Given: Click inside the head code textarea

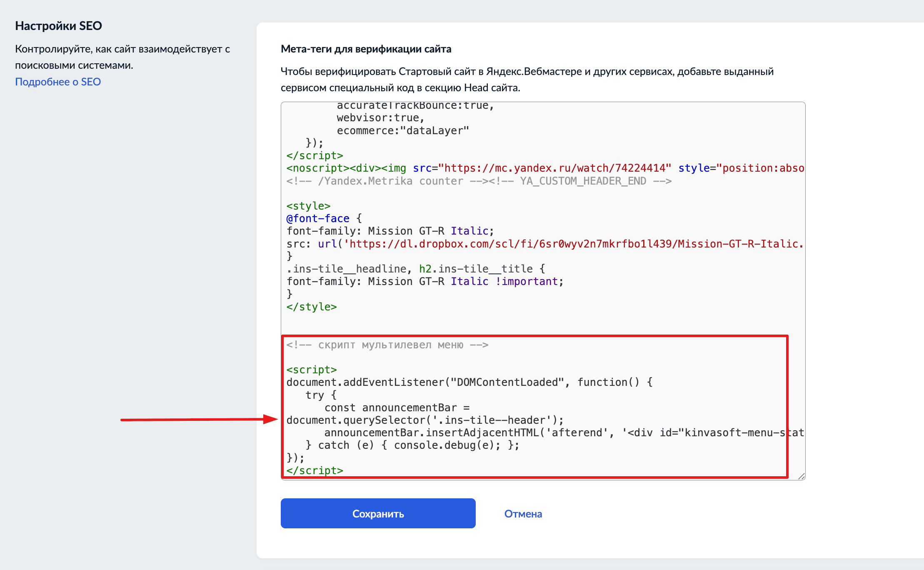Looking at the screenshot, I should pos(543,291).
